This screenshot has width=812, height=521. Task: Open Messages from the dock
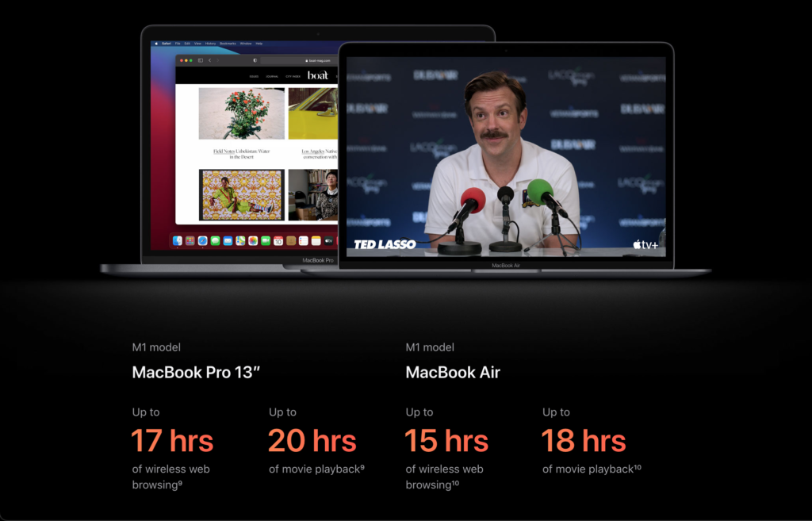[x=216, y=241]
